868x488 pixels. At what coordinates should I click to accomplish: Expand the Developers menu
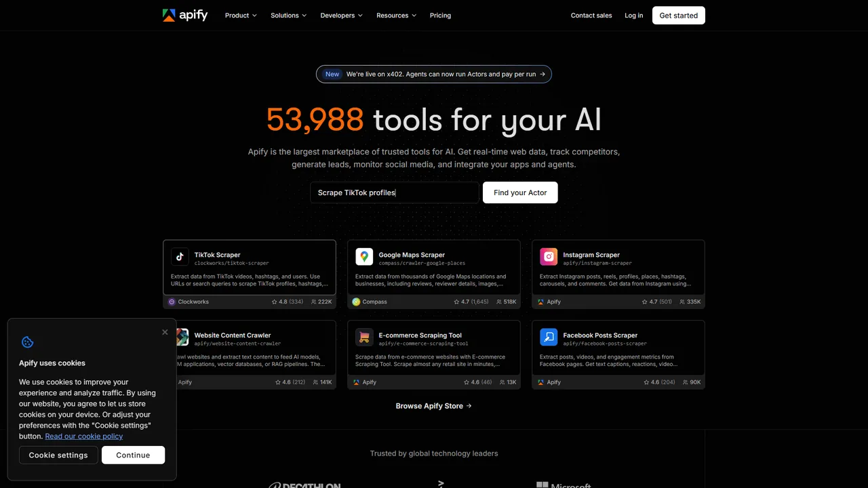(x=342, y=16)
